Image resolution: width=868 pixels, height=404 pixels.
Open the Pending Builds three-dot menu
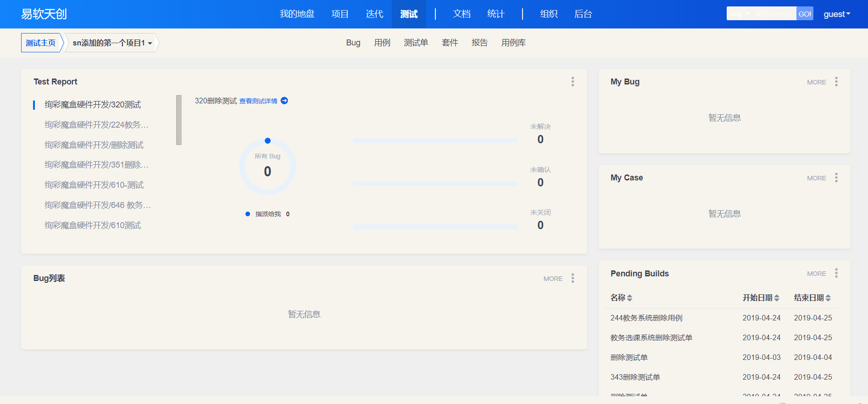click(x=836, y=274)
